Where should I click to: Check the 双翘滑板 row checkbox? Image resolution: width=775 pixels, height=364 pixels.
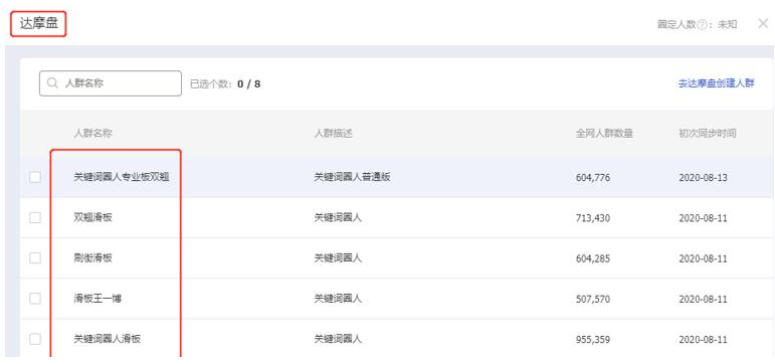pyautogui.click(x=35, y=218)
